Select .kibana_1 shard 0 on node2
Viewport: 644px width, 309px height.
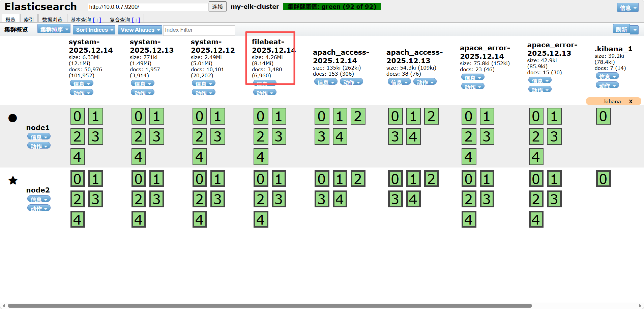click(603, 179)
